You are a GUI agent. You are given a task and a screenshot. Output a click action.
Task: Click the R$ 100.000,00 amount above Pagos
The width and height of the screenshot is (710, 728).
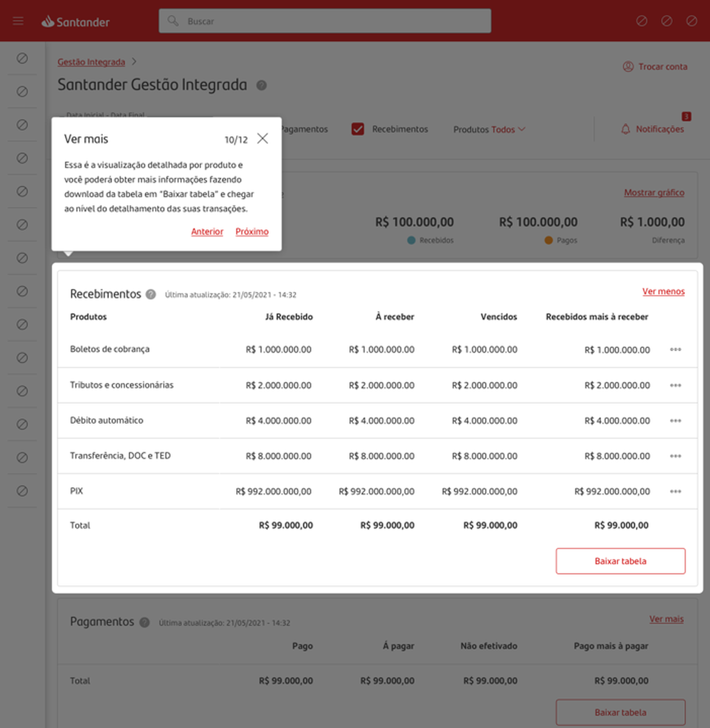[538, 222]
